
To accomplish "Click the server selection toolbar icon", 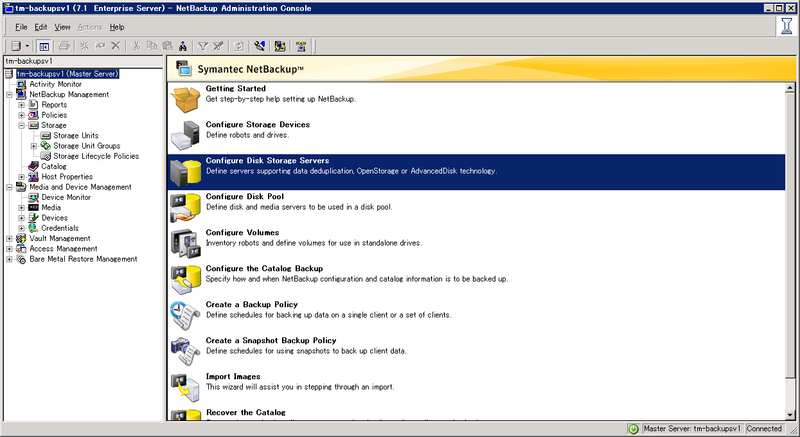I will 16,46.
